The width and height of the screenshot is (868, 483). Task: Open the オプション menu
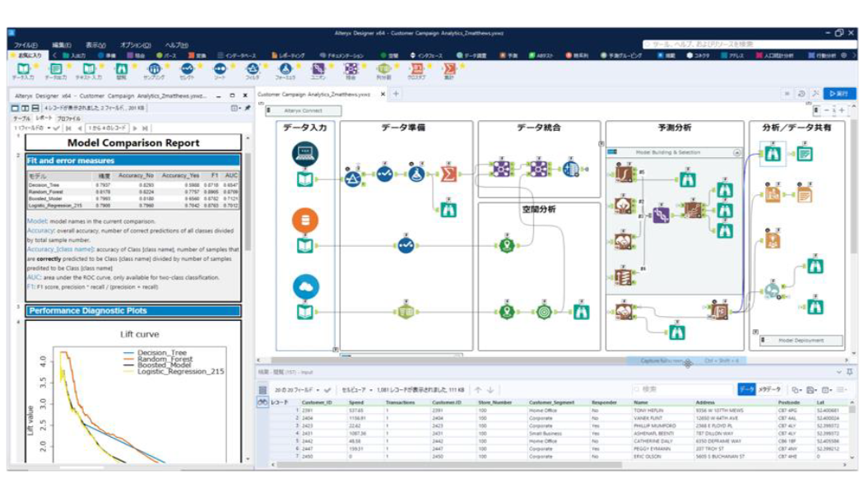(x=135, y=45)
